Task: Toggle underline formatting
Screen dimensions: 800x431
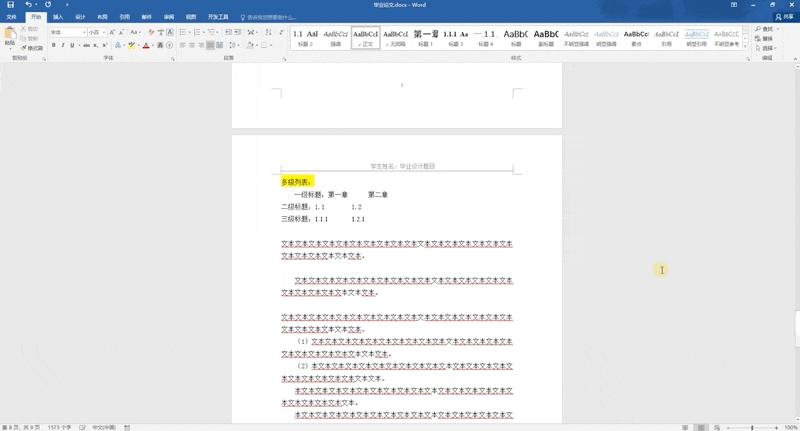Action: [72, 45]
